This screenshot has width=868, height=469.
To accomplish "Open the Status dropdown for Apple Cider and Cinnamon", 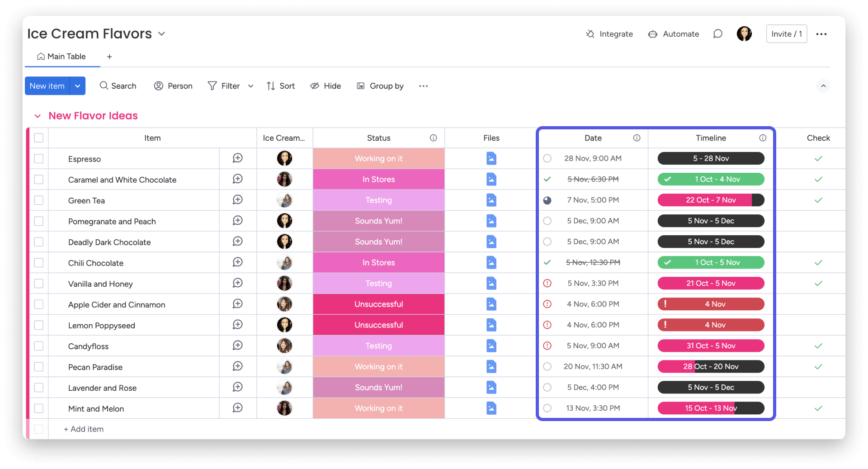I will pyautogui.click(x=379, y=304).
